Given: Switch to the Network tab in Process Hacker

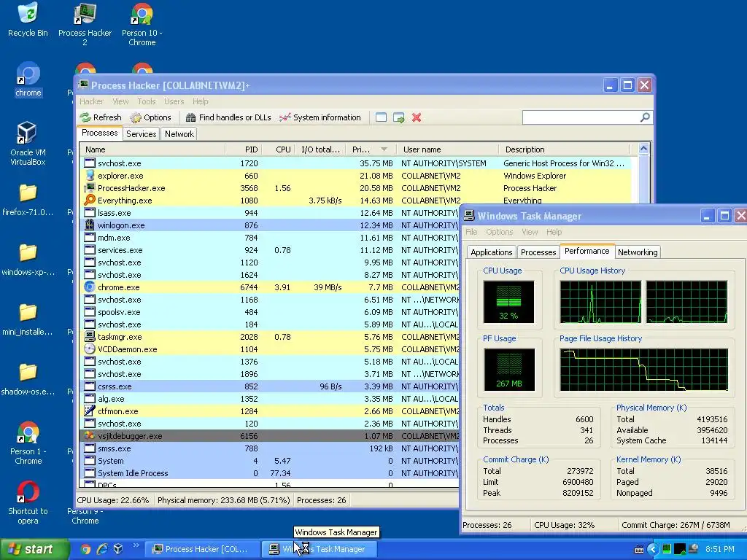Looking at the screenshot, I should coord(179,134).
